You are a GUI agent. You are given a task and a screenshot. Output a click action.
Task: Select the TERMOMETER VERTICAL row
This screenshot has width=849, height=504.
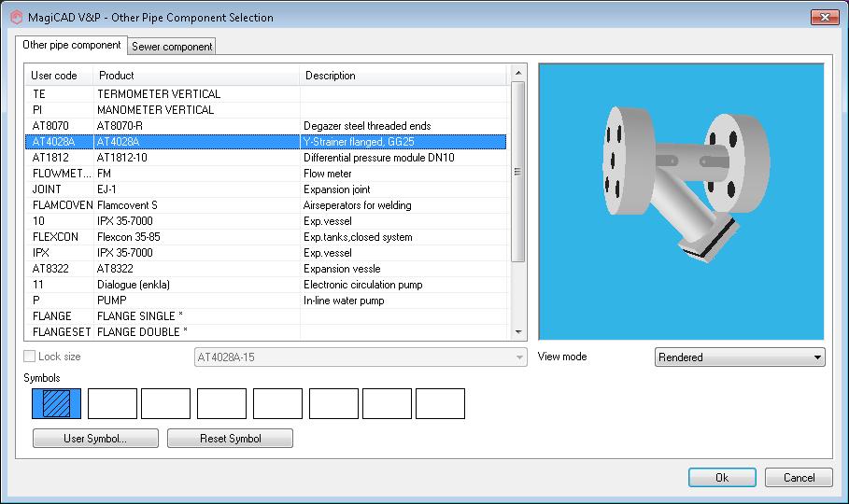pos(266,94)
